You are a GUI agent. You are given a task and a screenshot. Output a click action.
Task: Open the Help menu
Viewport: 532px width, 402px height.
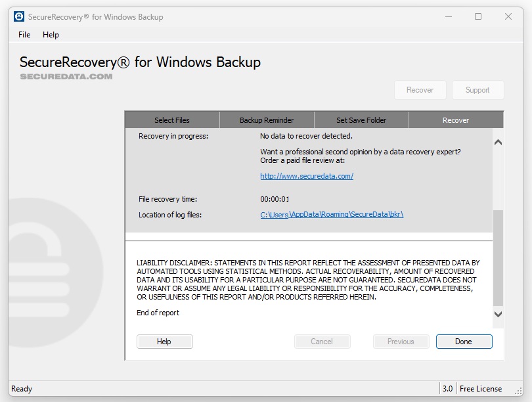[x=51, y=35]
